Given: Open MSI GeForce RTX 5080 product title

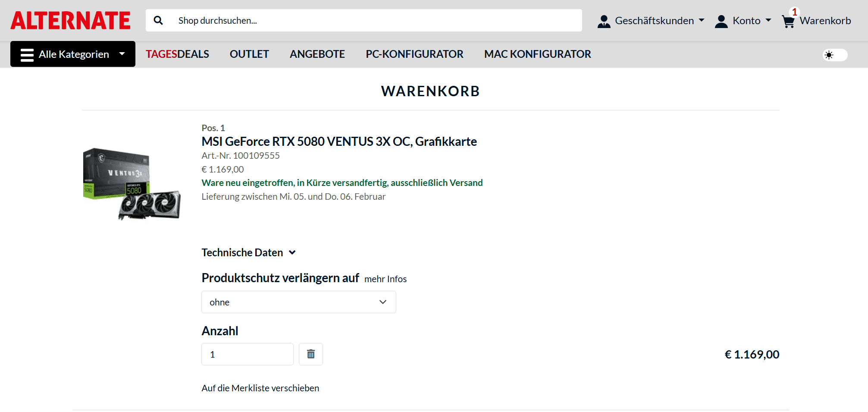Looking at the screenshot, I should (x=339, y=142).
